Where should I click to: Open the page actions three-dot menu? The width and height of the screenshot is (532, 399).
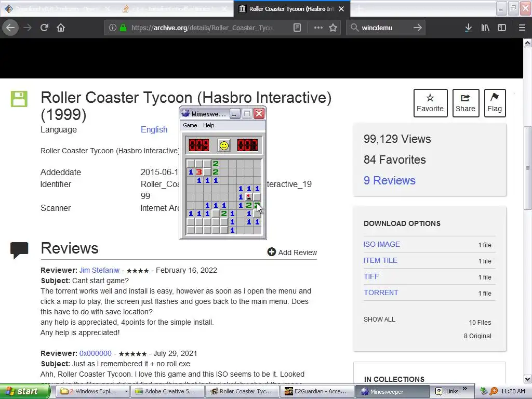pos(318,28)
